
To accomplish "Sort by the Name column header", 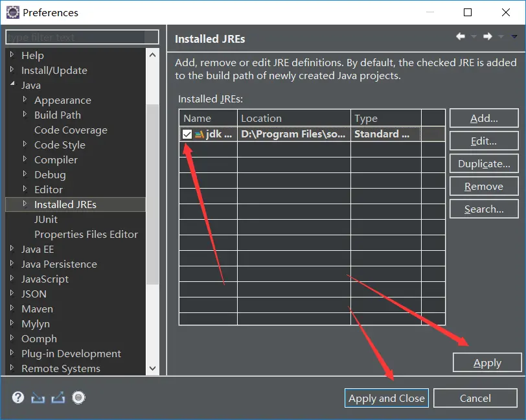I will [x=209, y=118].
